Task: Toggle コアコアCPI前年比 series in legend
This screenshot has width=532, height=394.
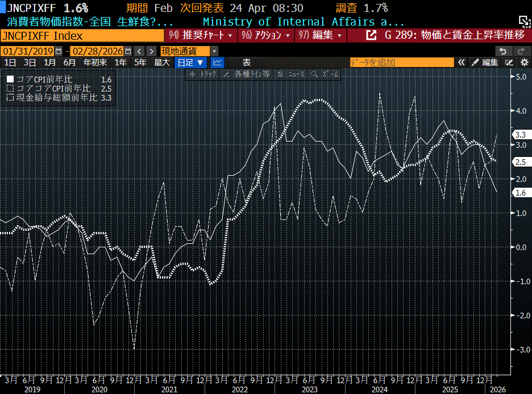Action: point(10,89)
